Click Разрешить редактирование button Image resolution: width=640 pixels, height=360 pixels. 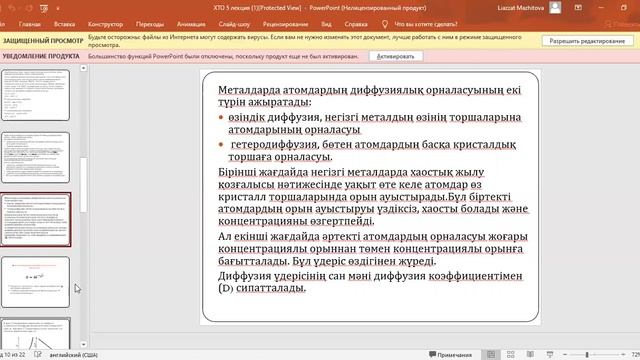(x=587, y=41)
